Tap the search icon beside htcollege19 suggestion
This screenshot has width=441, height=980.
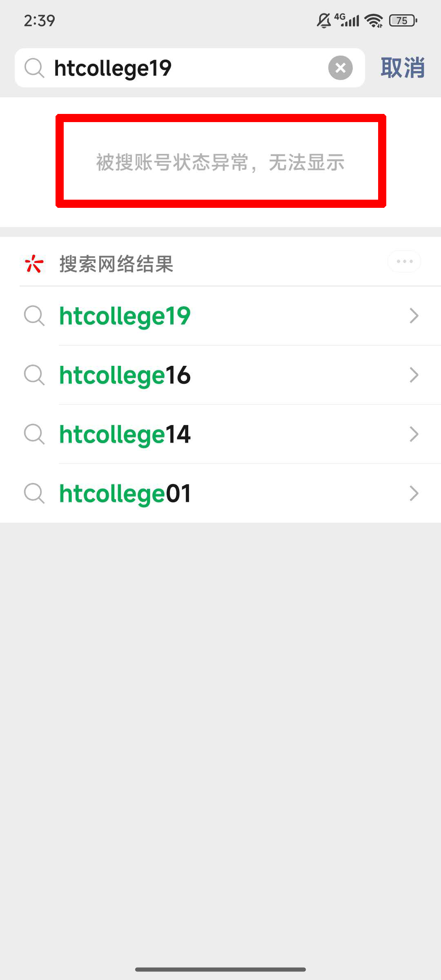pyautogui.click(x=34, y=316)
